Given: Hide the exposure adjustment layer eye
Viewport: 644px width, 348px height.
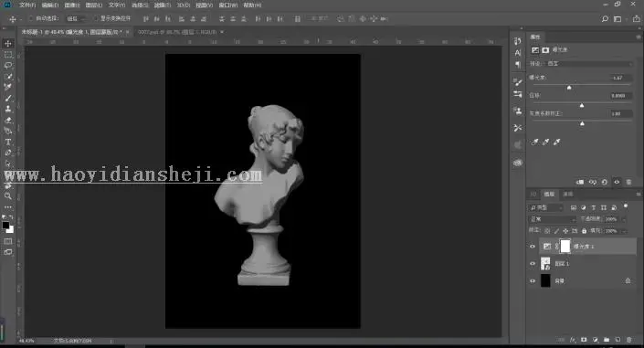Looking at the screenshot, I should coord(533,247).
